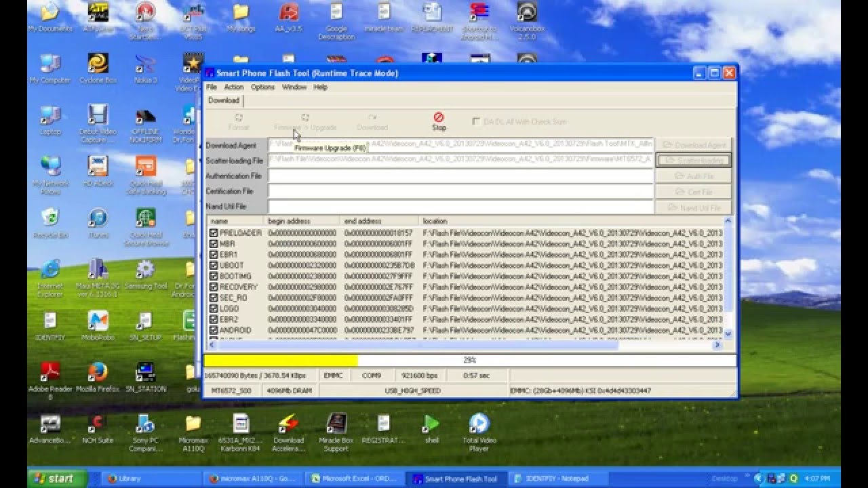Open Sony PC Companion shortcut
This screenshot has height=488, width=868.
click(146, 432)
